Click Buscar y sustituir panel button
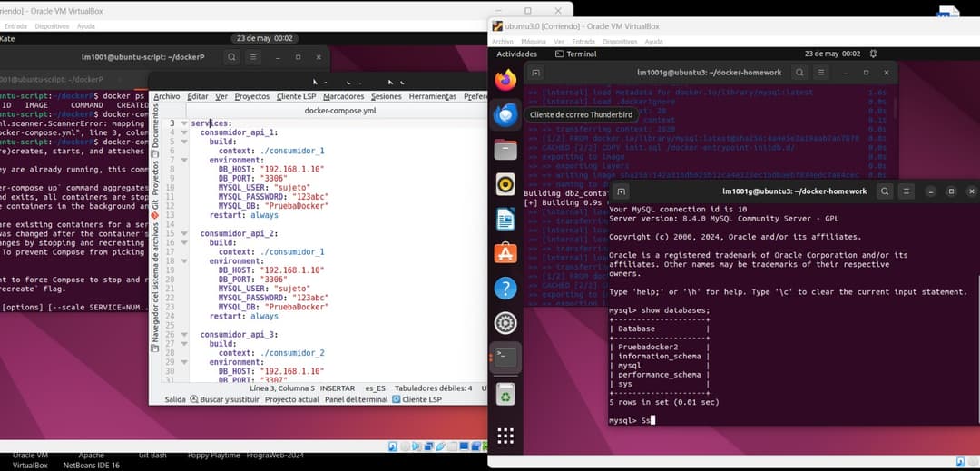980x471 pixels. click(223, 399)
